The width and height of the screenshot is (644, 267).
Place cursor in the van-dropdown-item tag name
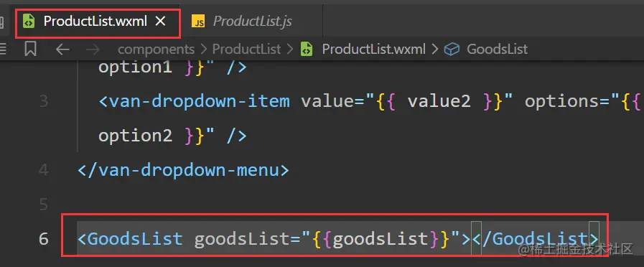point(199,101)
